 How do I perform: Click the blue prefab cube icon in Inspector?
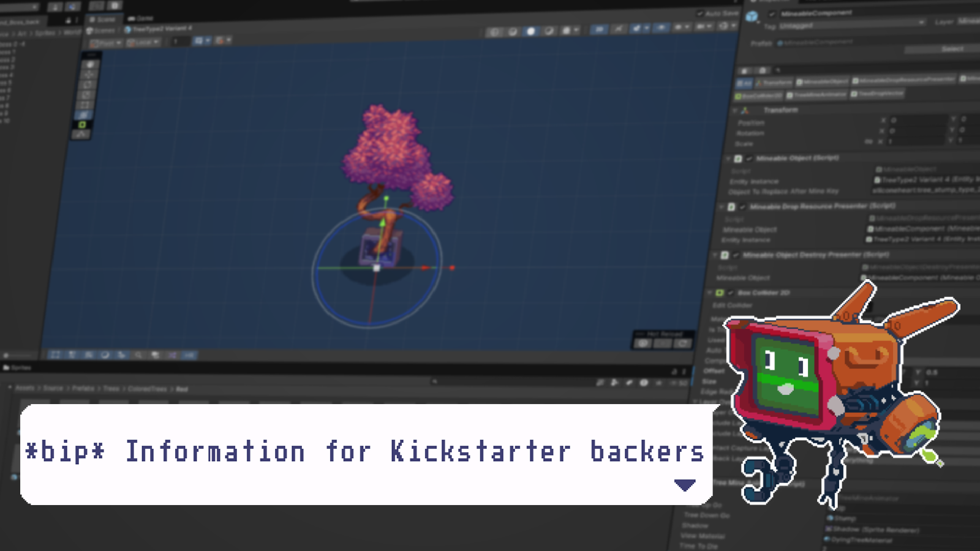coord(752,16)
